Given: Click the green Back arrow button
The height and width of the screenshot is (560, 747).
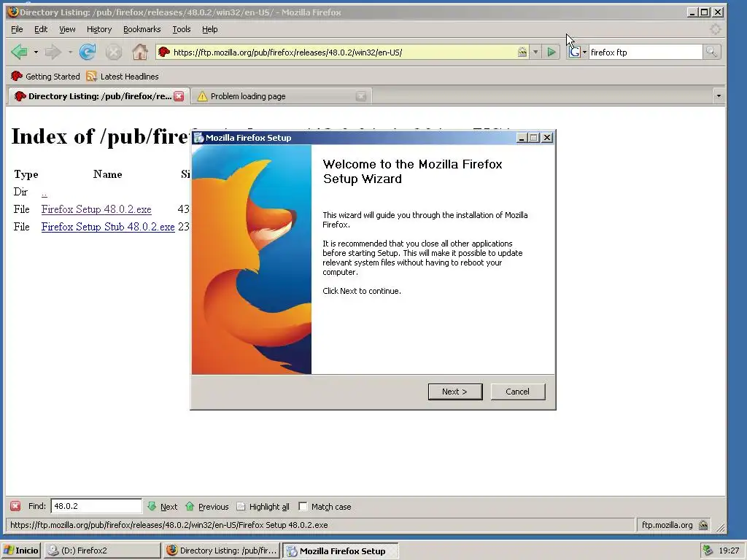Looking at the screenshot, I should [x=19, y=52].
